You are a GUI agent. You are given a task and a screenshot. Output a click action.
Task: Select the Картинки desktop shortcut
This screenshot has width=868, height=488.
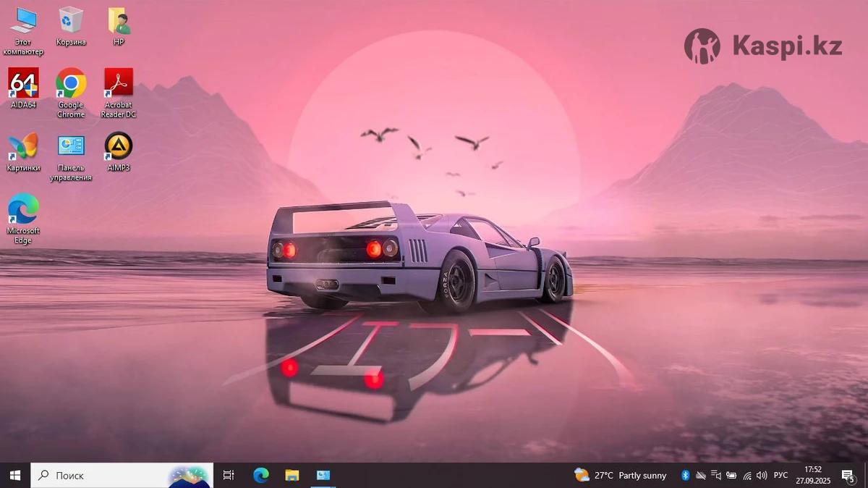tap(23, 146)
